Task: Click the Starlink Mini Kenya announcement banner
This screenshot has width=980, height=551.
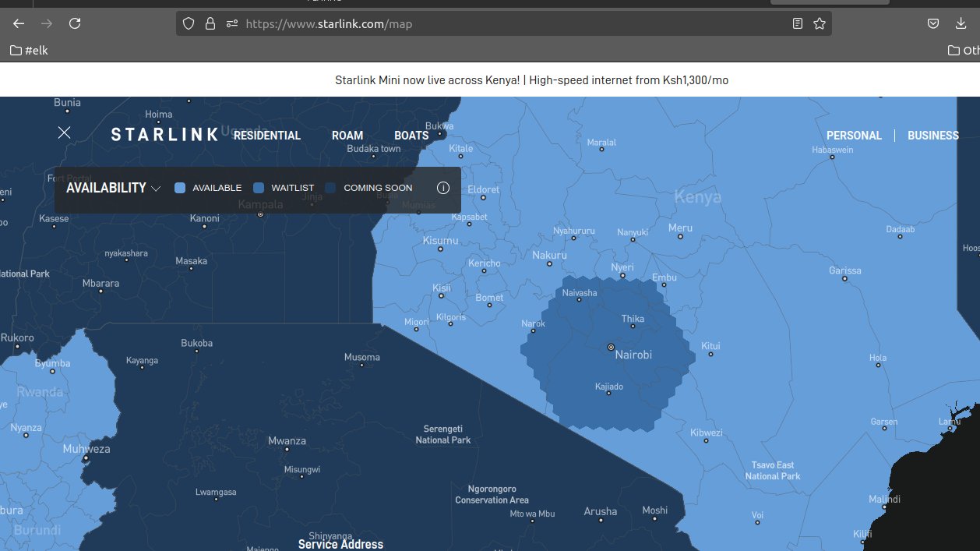Action: tap(531, 80)
